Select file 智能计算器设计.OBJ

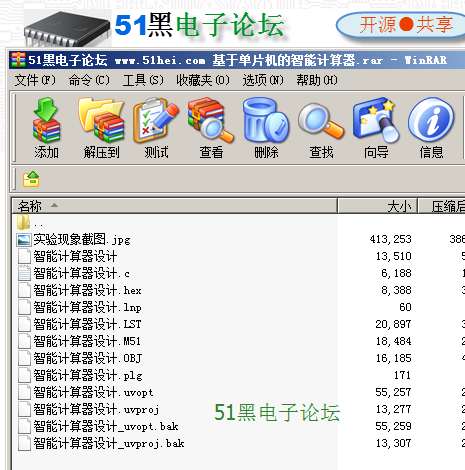coord(88,358)
